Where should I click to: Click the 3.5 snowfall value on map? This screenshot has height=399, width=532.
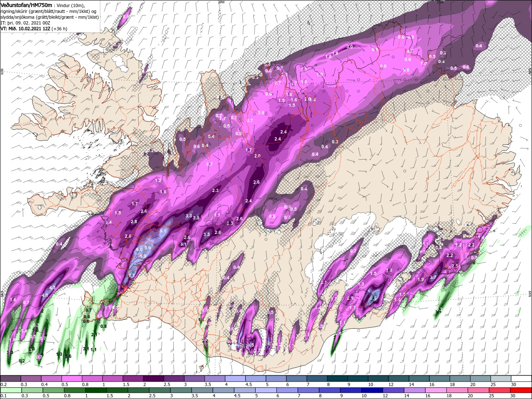coord(197,218)
